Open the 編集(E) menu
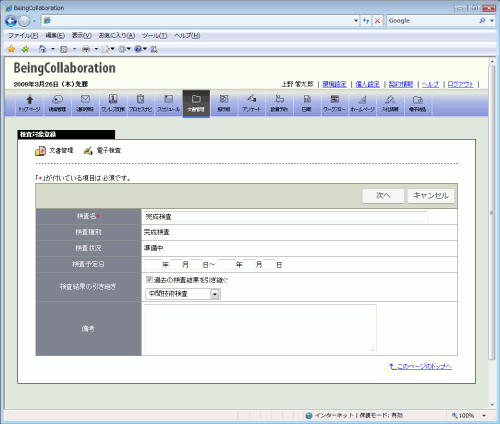500x424 pixels. tap(55, 35)
